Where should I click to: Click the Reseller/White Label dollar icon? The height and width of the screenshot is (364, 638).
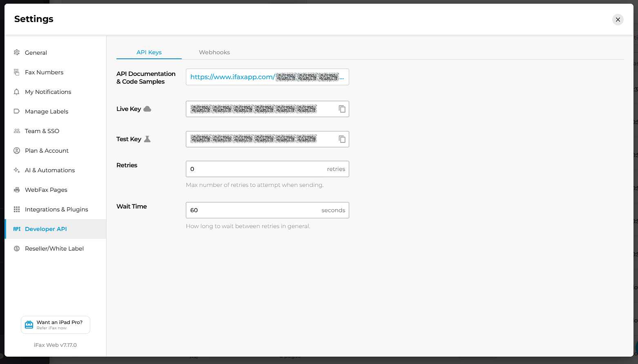[x=17, y=249]
